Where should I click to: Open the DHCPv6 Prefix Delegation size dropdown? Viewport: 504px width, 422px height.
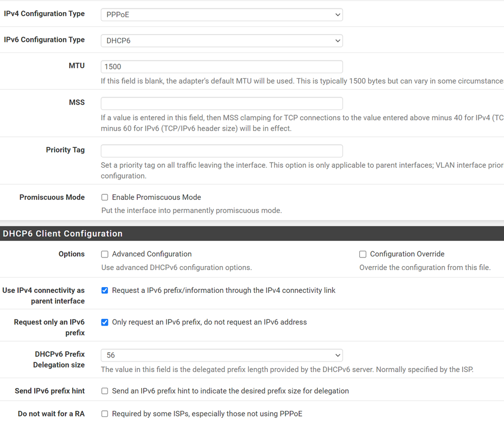(x=222, y=355)
